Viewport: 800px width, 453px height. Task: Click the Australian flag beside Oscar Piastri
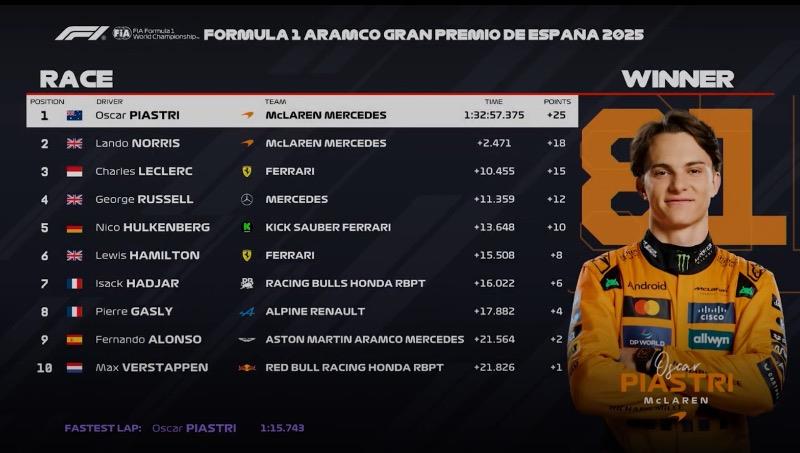[74, 115]
